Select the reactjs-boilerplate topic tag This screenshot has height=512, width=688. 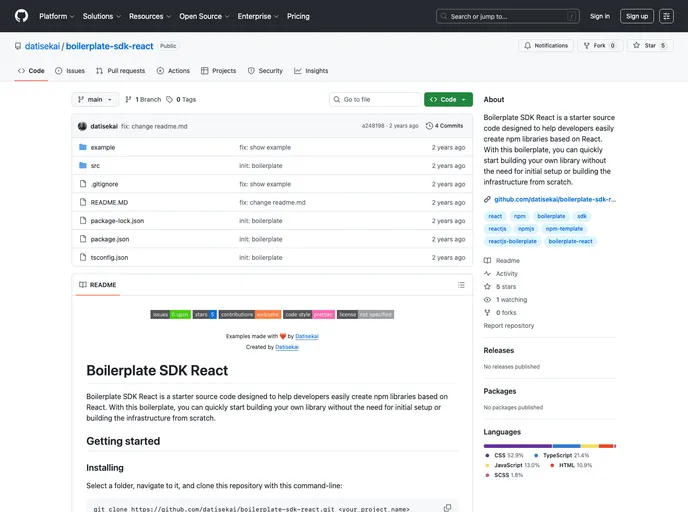coord(512,241)
